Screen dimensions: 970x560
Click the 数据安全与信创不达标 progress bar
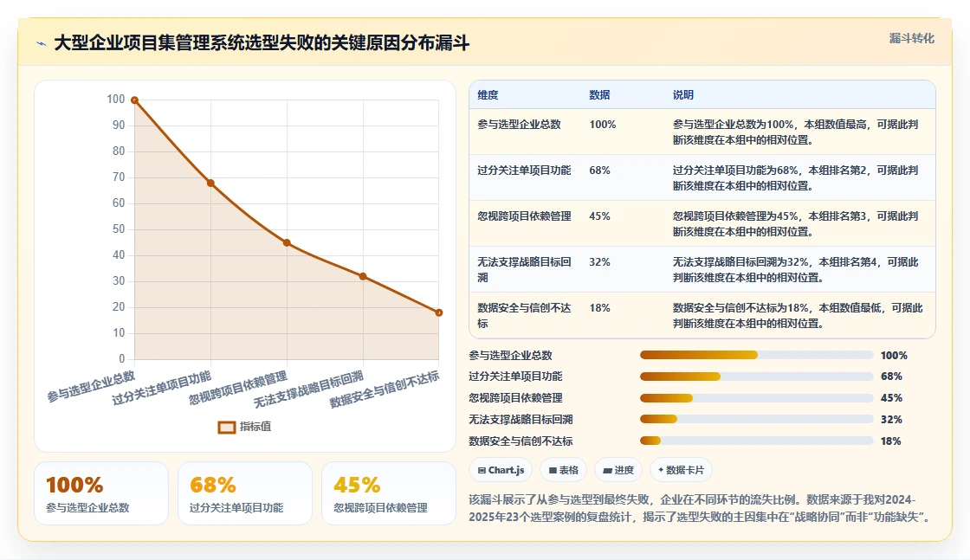(x=757, y=441)
